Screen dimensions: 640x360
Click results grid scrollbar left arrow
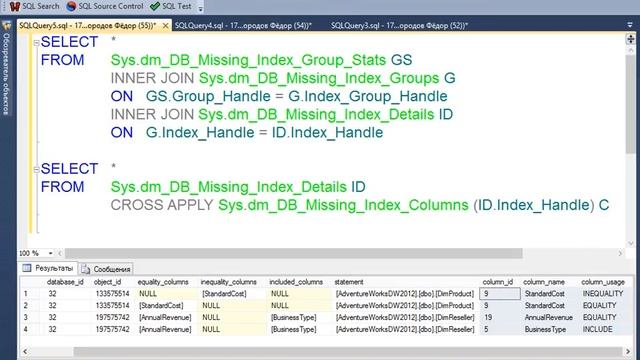coord(25,351)
